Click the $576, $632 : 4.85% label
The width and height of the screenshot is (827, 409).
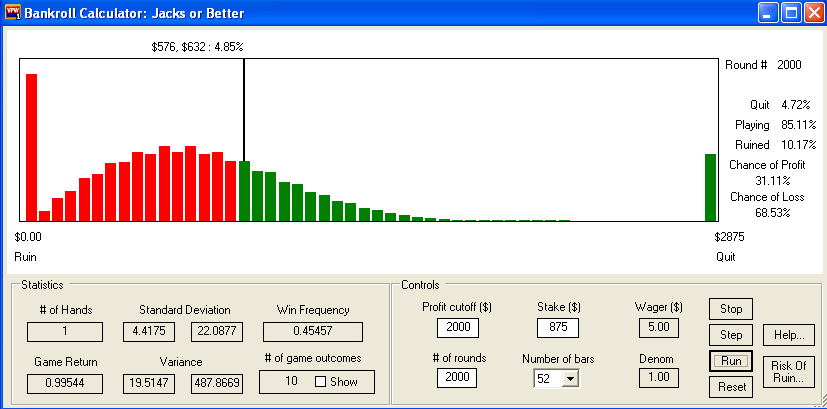tap(197, 47)
